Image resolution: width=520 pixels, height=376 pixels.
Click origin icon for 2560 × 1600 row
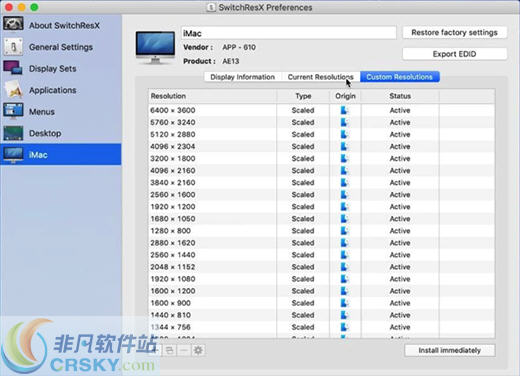(344, 195)
